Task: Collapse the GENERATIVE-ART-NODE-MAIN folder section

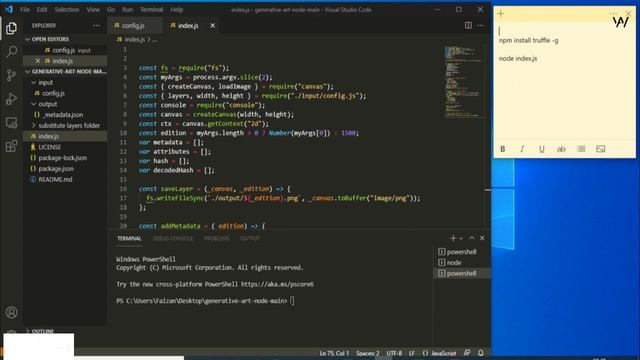Action: pos(65,71)
